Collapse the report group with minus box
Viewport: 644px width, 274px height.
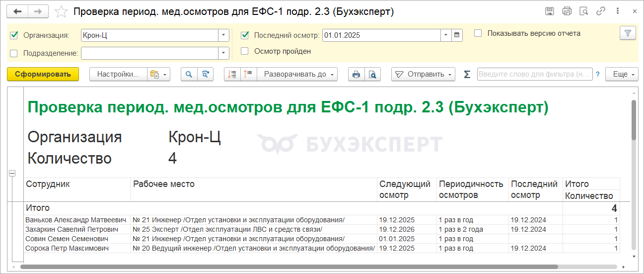[12, 173]
